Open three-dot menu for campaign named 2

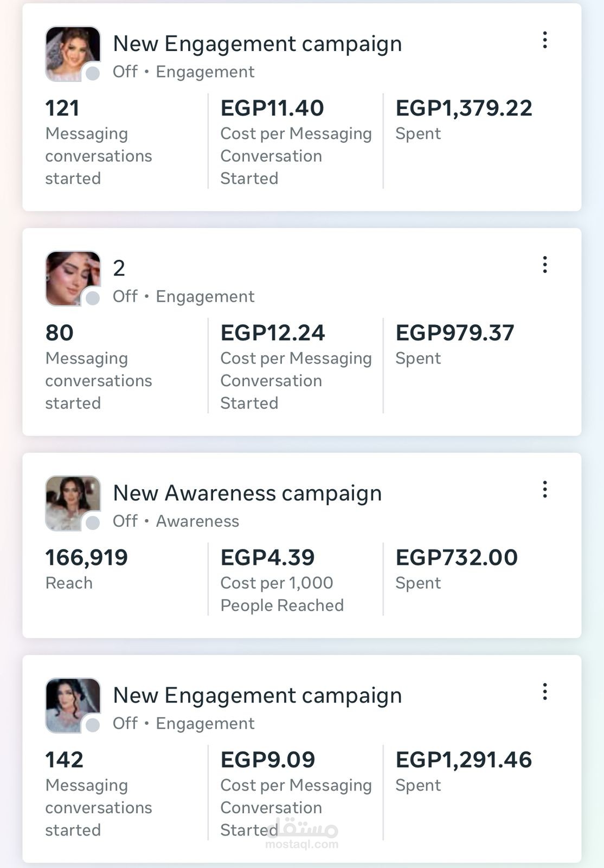[545, 265]
